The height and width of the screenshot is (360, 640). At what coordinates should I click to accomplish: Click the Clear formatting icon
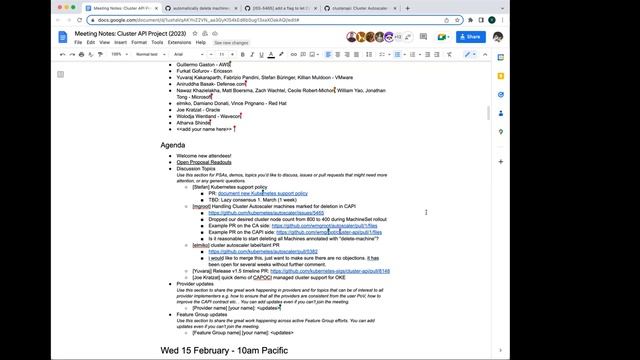[x=449, y=54]
